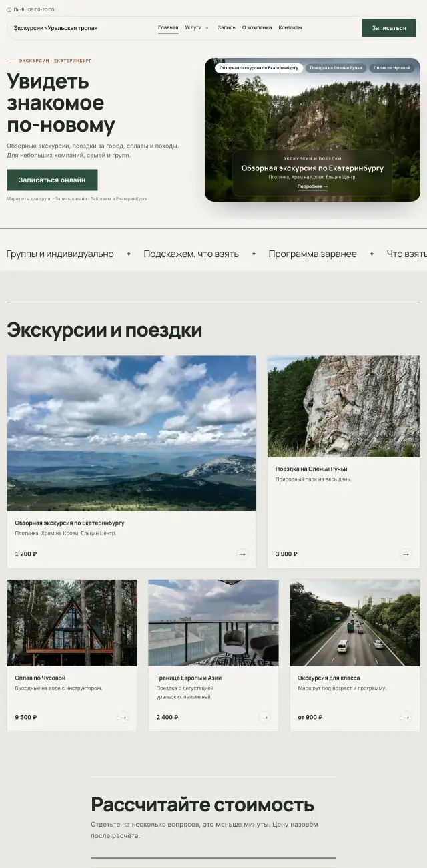Click the Поездка на Оленьи Ручьи card title
Image resolution: width=427 pixels, height=868 pixels.
312,469
